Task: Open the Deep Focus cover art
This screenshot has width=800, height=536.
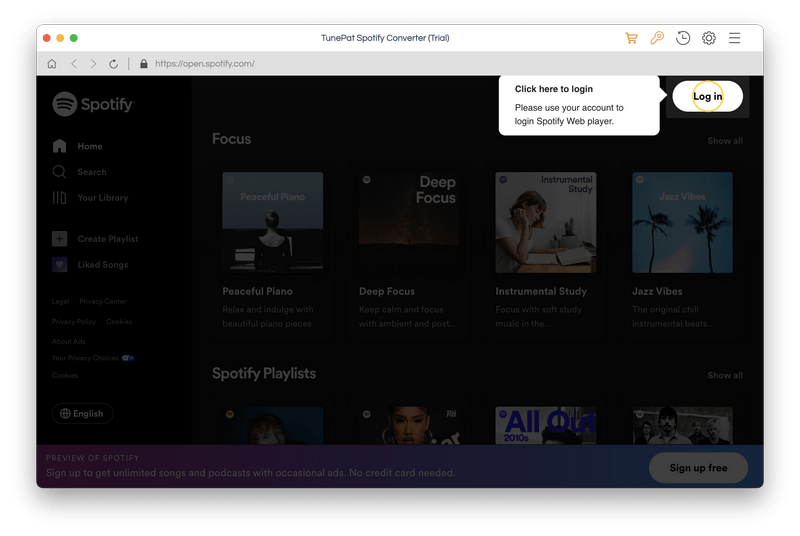Action: [409, 222]
